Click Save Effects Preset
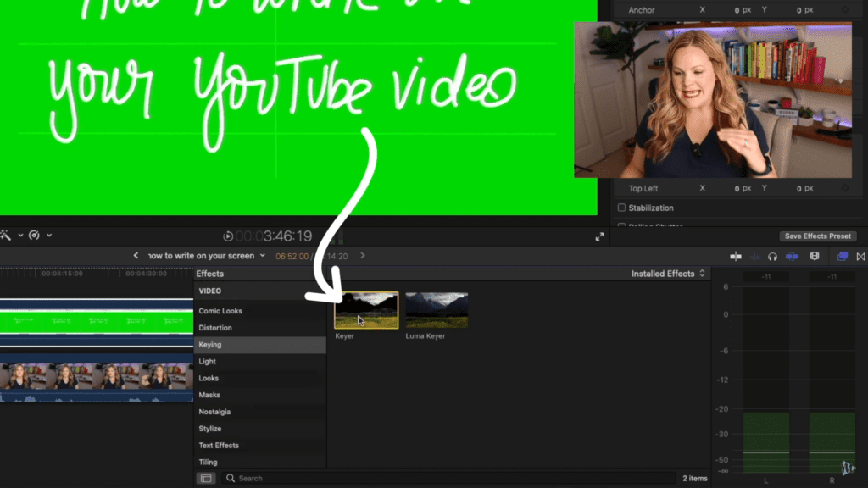 point(818,236)
